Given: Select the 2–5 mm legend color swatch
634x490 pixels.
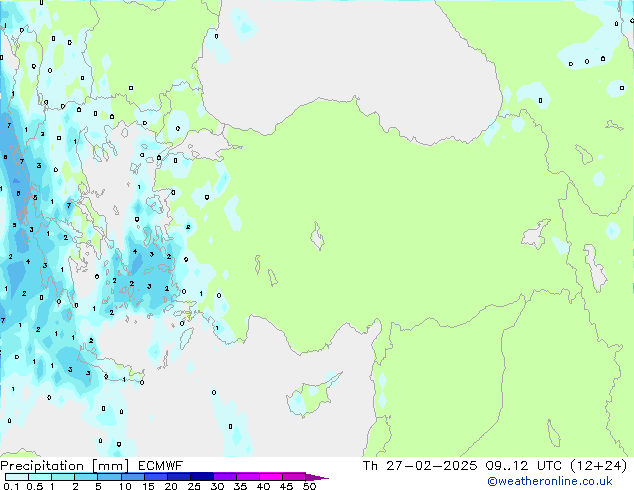Looking at the screenshot, I should 86,477.
